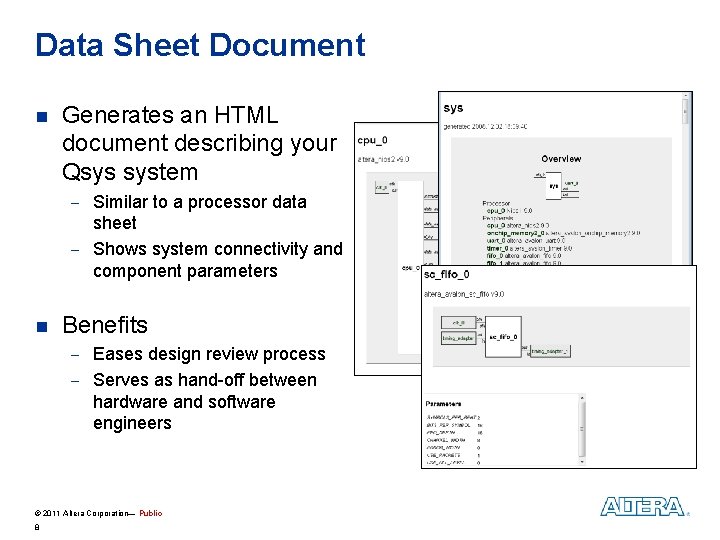Click the 'Generates an HTML document' bullet

click(199, 143)
